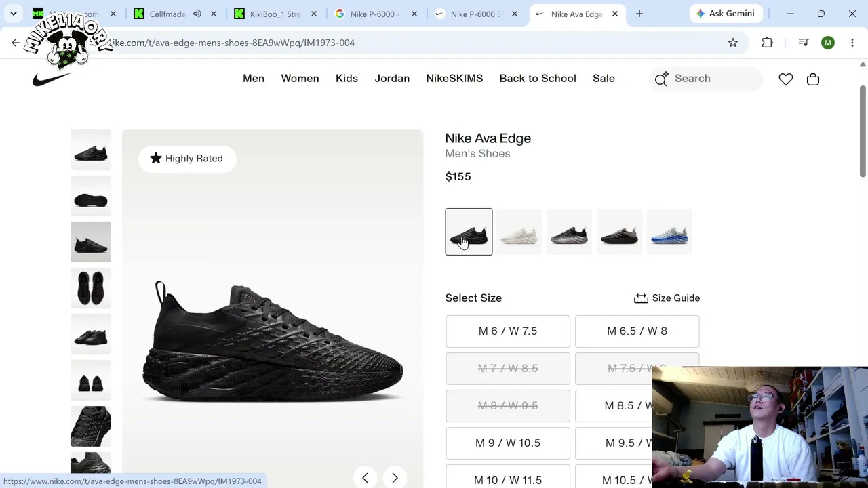This screenshot has height=488, width=868.
Task: Click the browser back arrow
Action: tap(15, 43)
